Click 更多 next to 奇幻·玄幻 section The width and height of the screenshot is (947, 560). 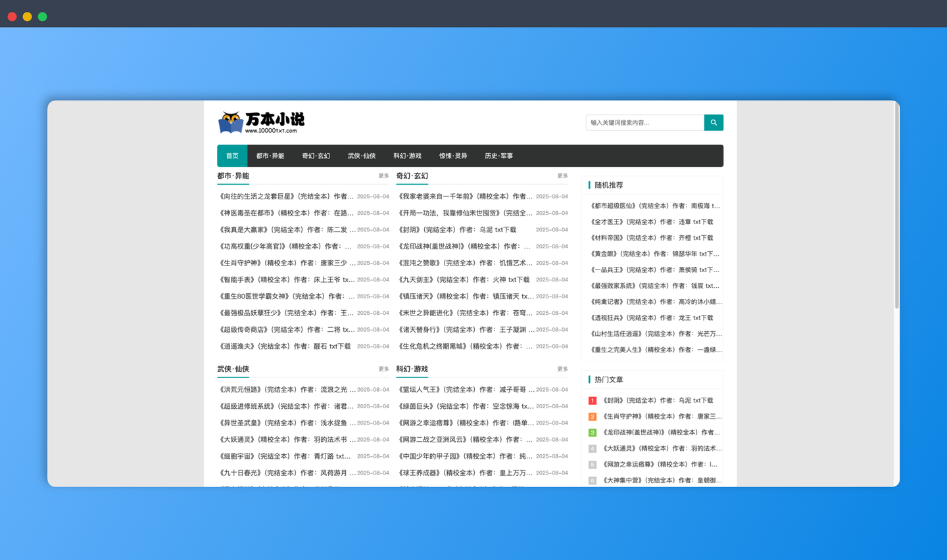[562, 175]
